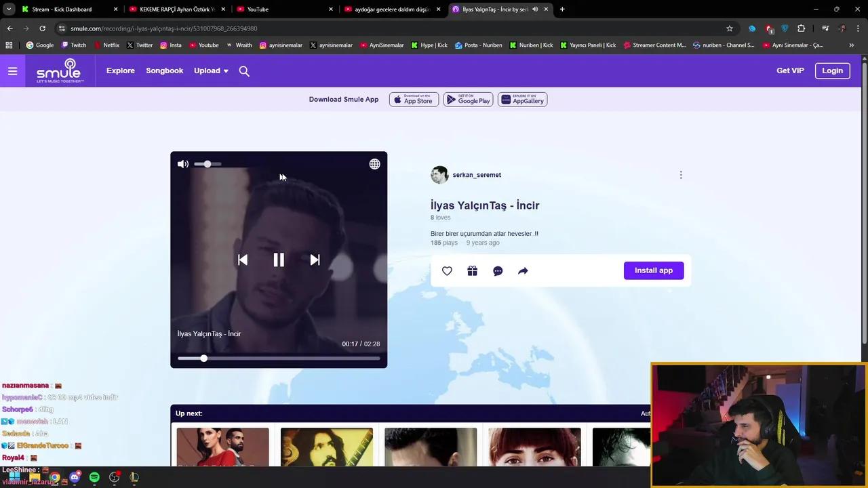Love the recording with heart icon
Image resolution: width=868 pixels, height=488 pixels.
447,271
